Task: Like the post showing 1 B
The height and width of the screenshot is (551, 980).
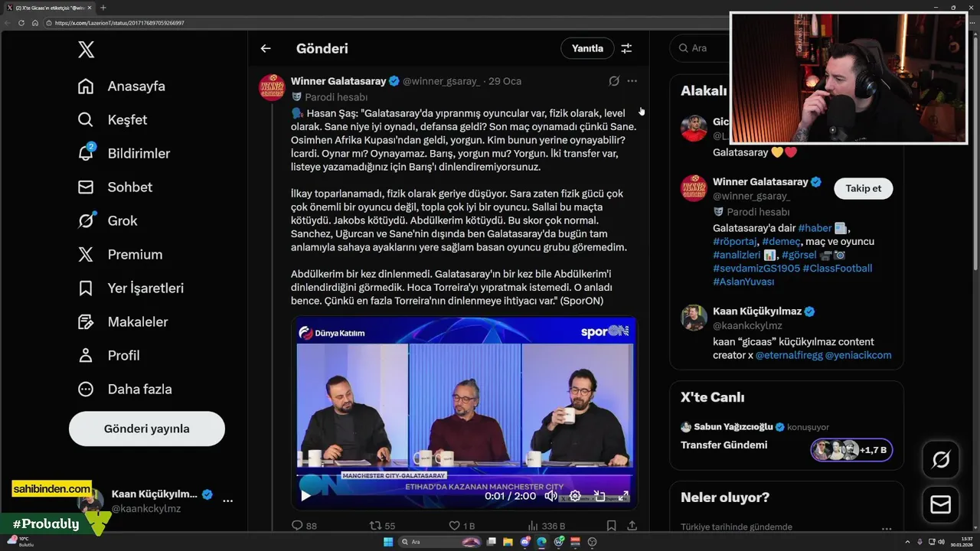Action: pyautogui.click(x=454, y=526)
